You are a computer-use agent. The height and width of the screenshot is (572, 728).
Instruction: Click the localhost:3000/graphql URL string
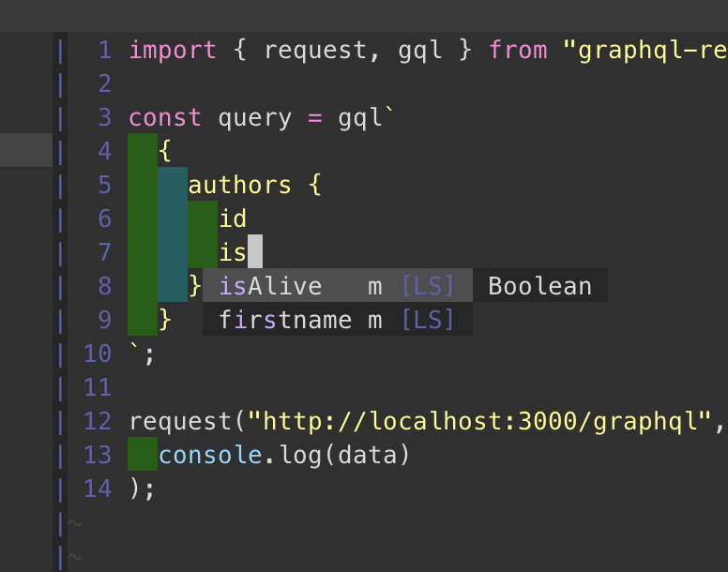[x=481, y=421]
